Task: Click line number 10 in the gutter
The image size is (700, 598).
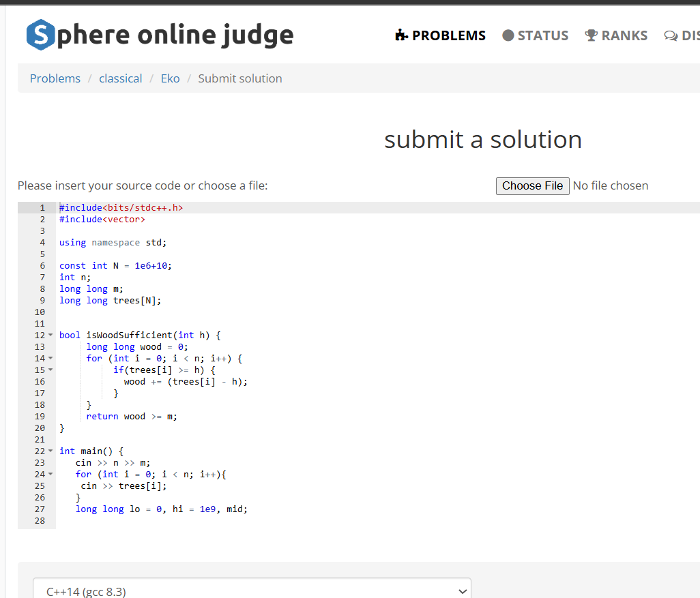Action: tap(40, 312)
